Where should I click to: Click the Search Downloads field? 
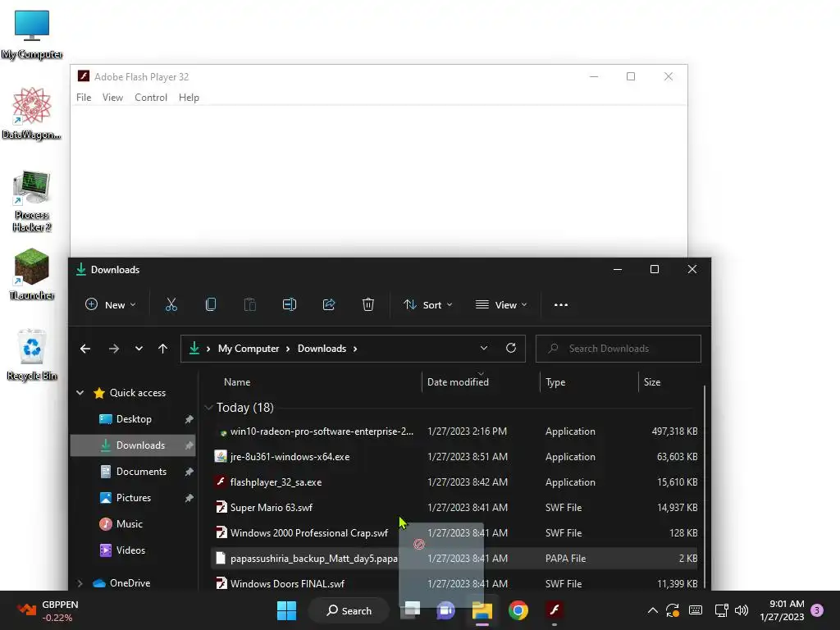coord(619,349)
